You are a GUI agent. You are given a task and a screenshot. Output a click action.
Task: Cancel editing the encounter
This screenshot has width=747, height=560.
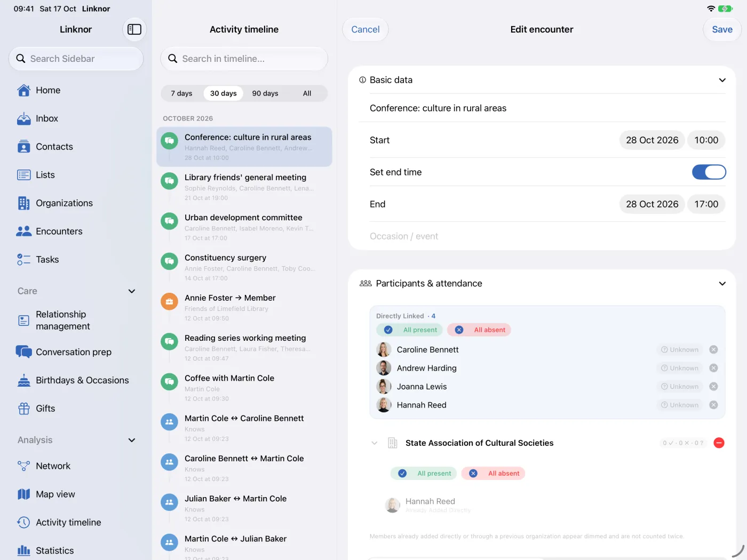pyautogui.click(x=365, y=29)
